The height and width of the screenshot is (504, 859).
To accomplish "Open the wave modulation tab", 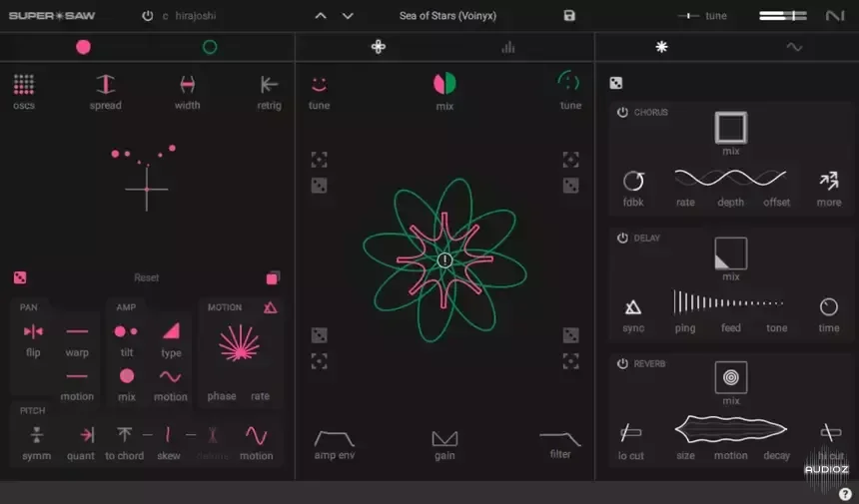I will 794,47.
